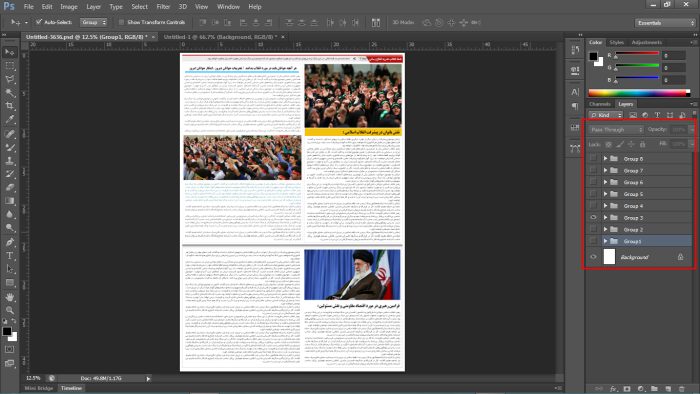Screen dimensions: 700x394
Task: Filter layers by type (T) icon
Action: 657,115
